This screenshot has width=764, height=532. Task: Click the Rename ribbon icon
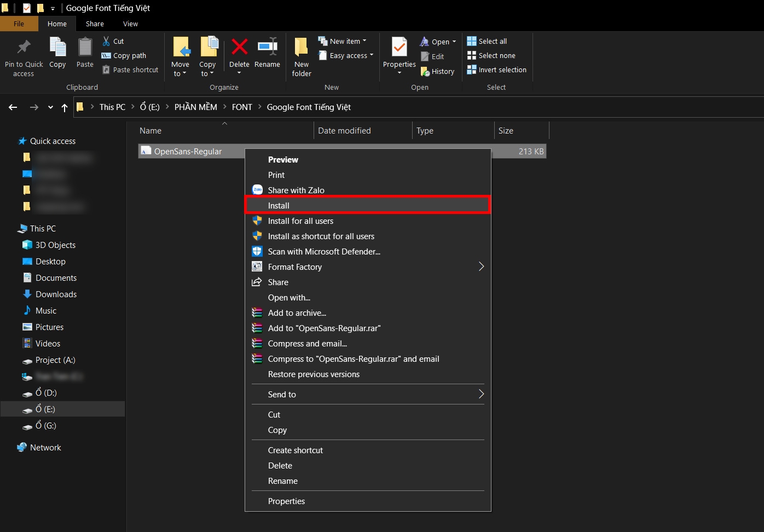pyautogui.click(x=267, y=47)
